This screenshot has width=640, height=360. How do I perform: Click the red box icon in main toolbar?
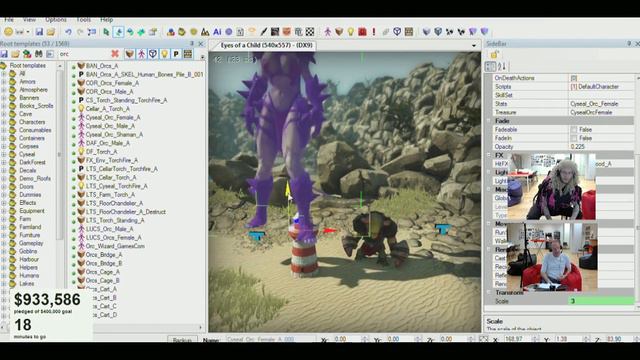362,32
